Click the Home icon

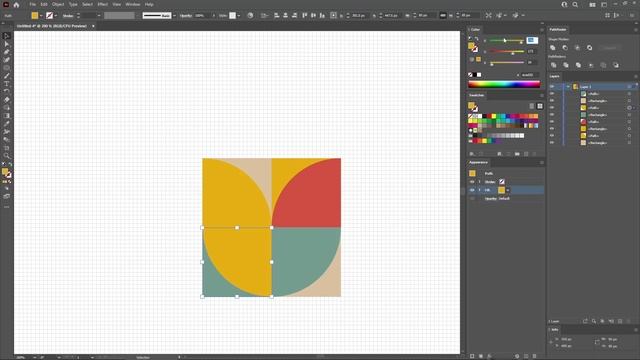pos(16,4)
